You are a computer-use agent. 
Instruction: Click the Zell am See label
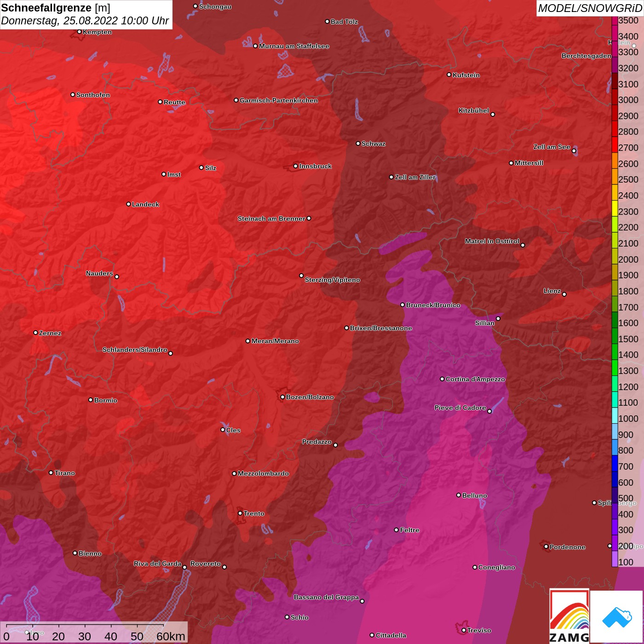[x=552, y=147]
